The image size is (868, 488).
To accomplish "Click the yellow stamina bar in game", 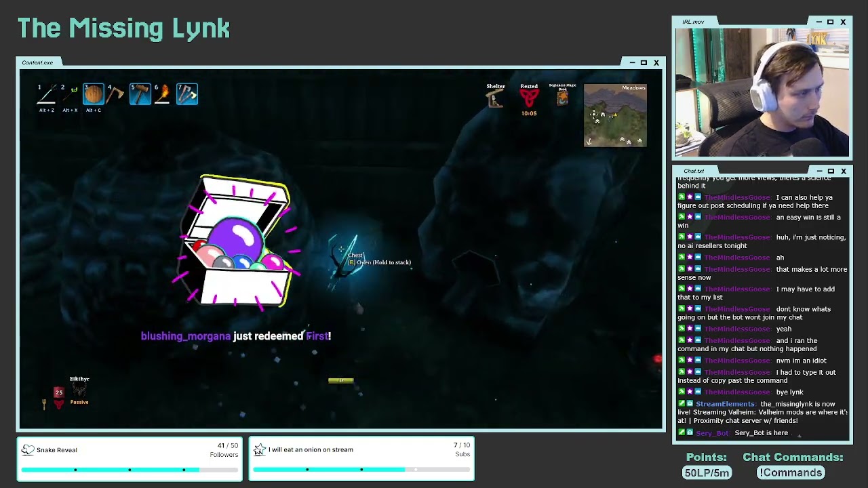I will pyautogui.click(x=340, y=380).
